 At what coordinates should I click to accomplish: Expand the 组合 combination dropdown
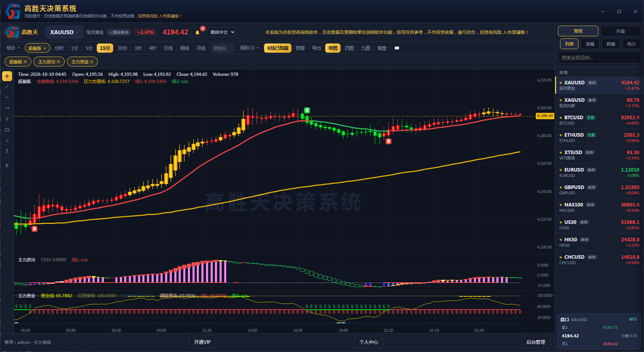pos(13,48)
